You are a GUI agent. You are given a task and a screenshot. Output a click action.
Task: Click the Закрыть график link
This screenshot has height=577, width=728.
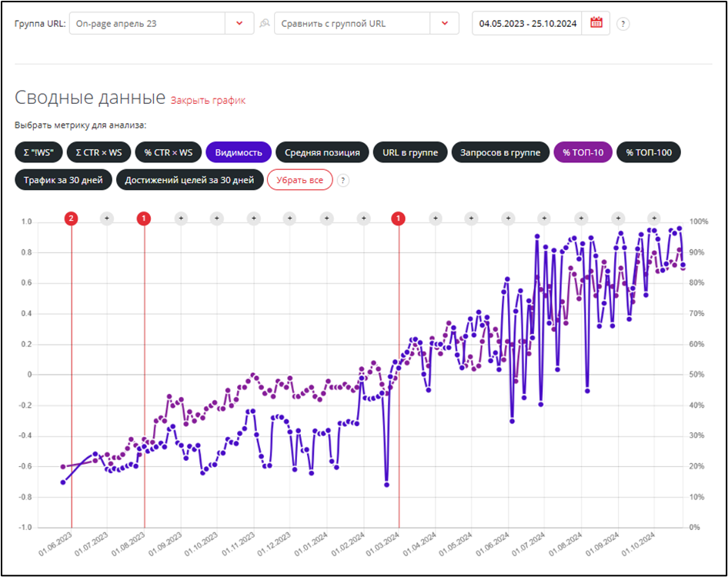click(x=208, y=100)
